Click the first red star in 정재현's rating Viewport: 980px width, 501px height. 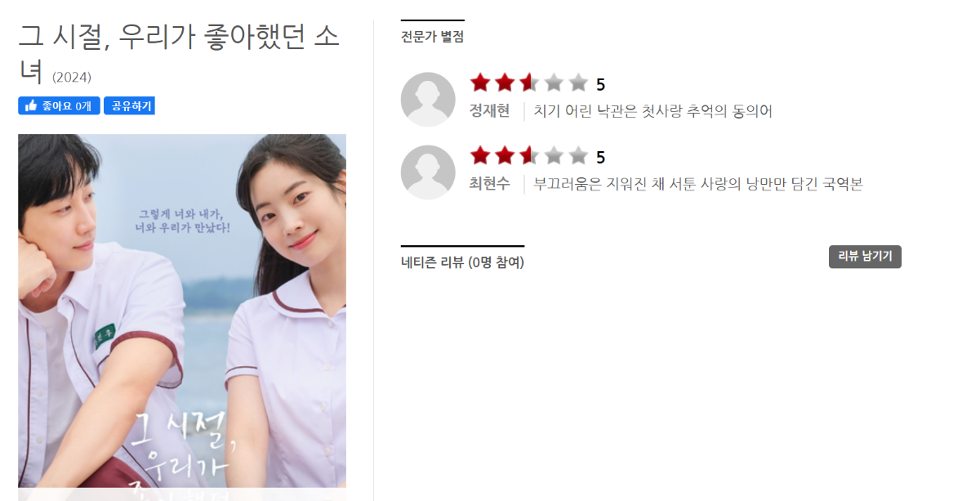click(x=480, y=83)
